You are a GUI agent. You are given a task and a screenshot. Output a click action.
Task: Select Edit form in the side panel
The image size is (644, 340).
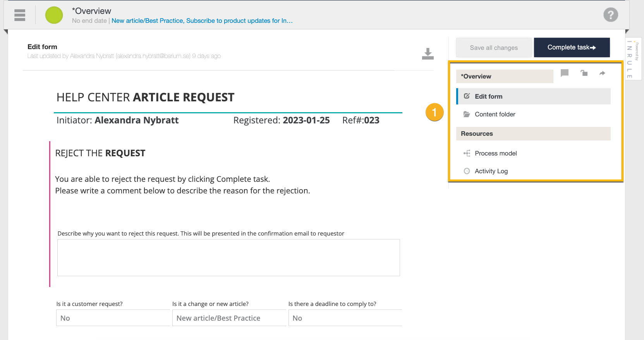coord(488,96)
